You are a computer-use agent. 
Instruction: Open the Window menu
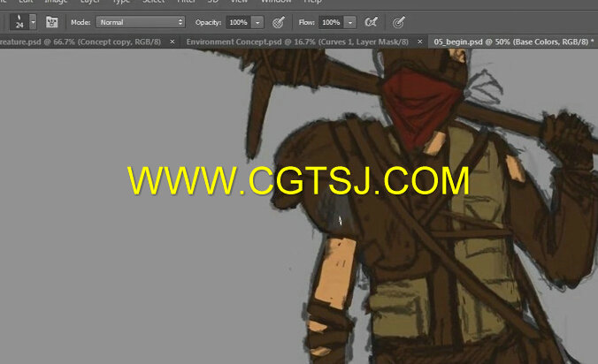pyautogui.click(x=276, y=2)
